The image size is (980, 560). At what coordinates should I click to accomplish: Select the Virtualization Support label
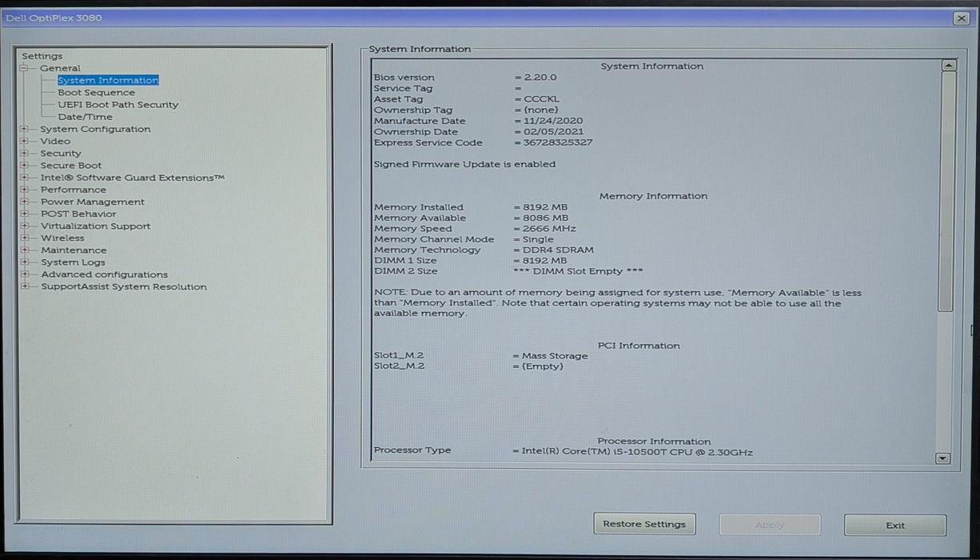coord(96,226)
